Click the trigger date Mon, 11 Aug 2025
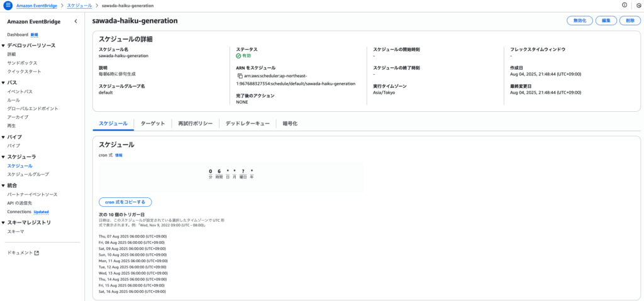 pyautogui.click(x=133, y=261)
